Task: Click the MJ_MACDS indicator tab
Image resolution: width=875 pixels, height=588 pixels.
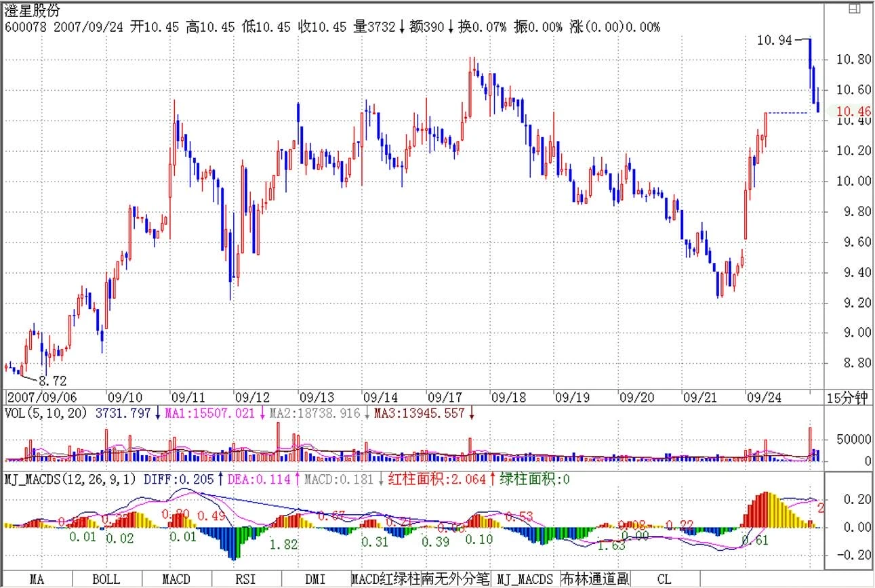Action: (x=525, y=580)
